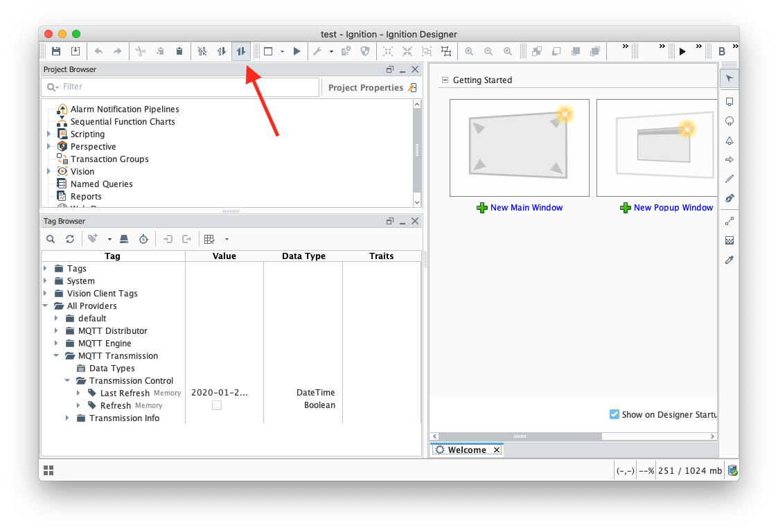This screenshot has height=532, width=778.
Task: Collapse the MQTT Transmission folder
Action: (x=56, y=355)
